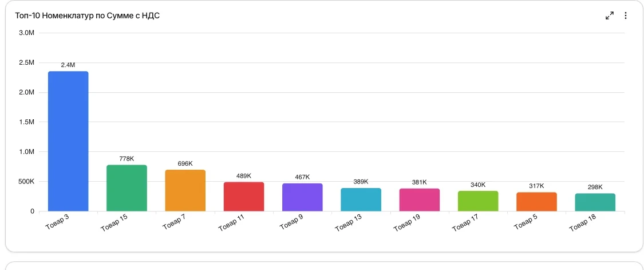
Task: Click the dark orange Товар 5 bar
Action: [x=537, y=202]
